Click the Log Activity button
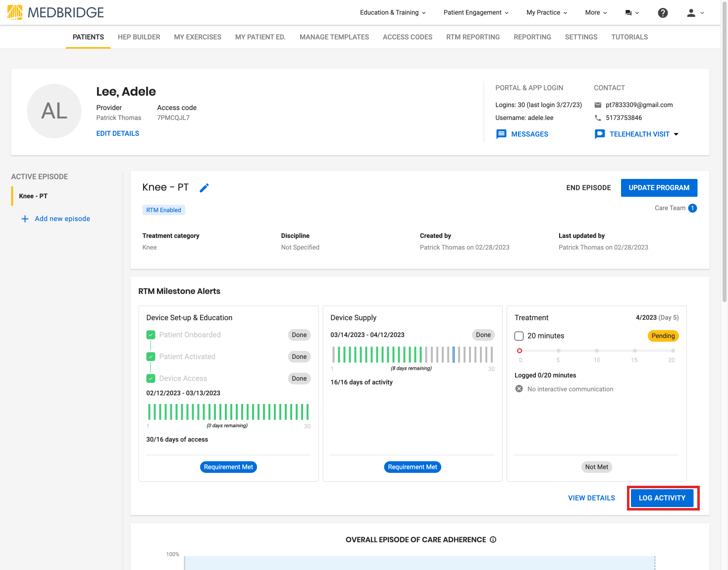728x570 pixels. [x=662, y=498]
